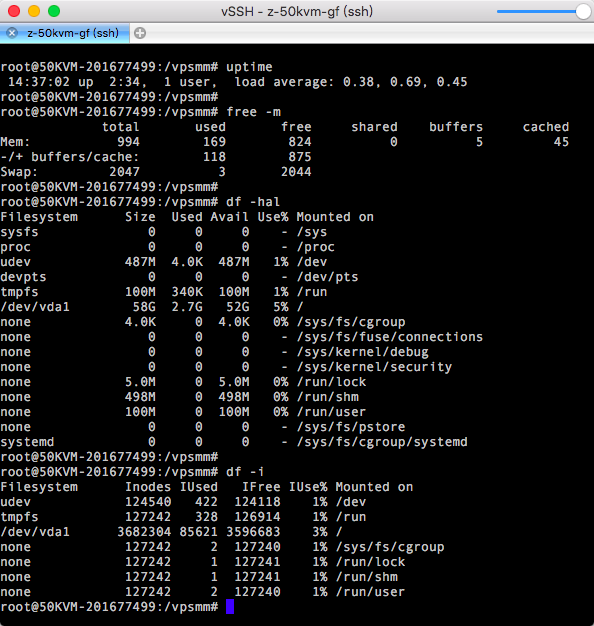Image resolution: width=594 pixels, height=626 pixels.
Task: Click the 'Inodes' column header
Action: [x=148, y=487]
